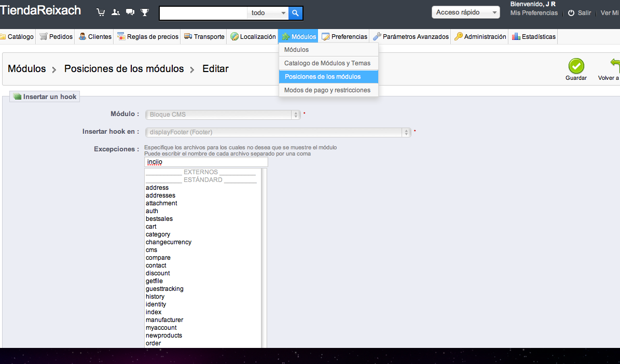
Task: Open the Pedidos menu
Action: point(56,37)
